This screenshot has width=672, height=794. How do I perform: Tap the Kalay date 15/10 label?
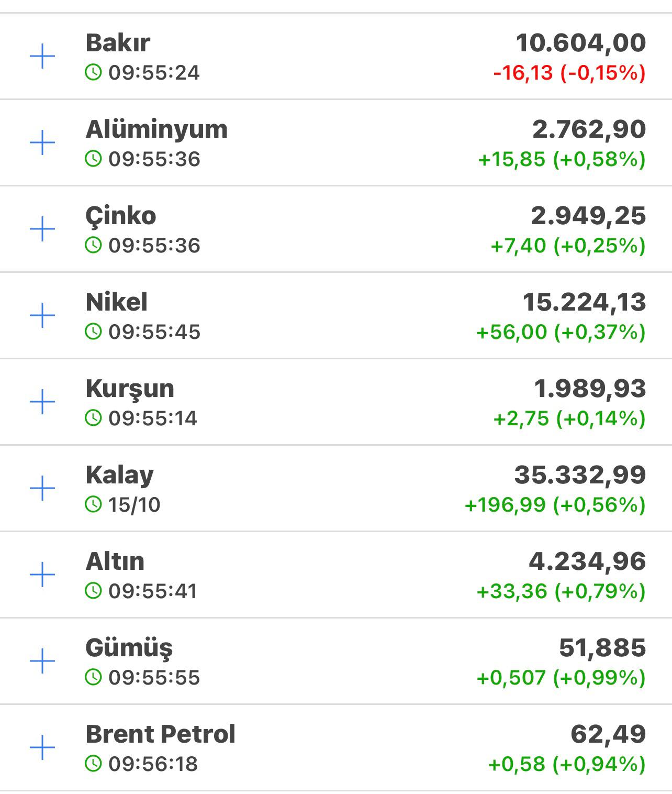pos(134,504)
